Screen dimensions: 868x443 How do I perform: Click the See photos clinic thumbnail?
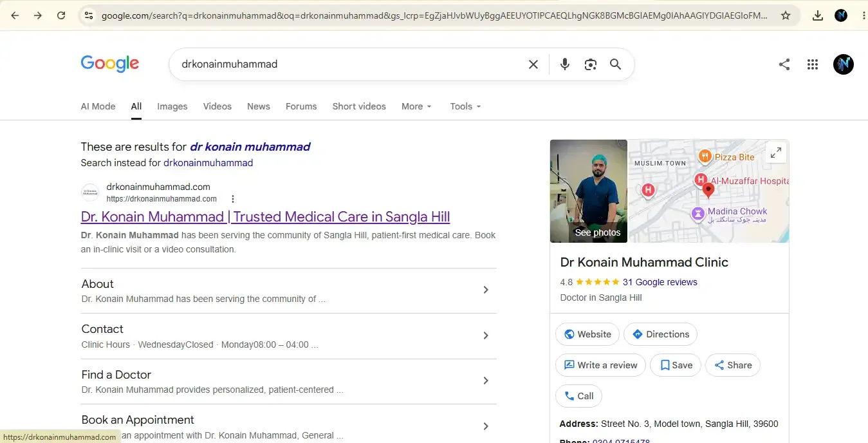click(589, 191)
